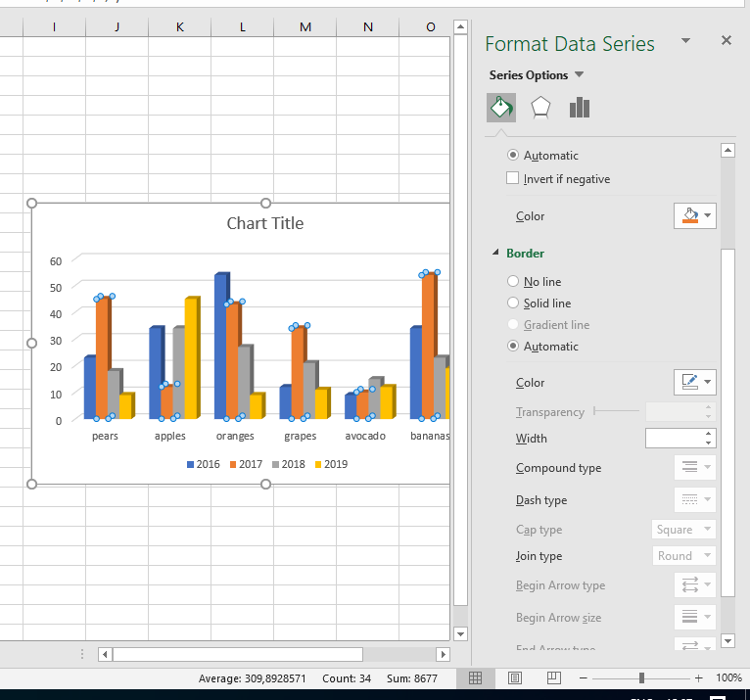Select the No line border option
This screenshot has height=700, width=750.
click(514, 282)
